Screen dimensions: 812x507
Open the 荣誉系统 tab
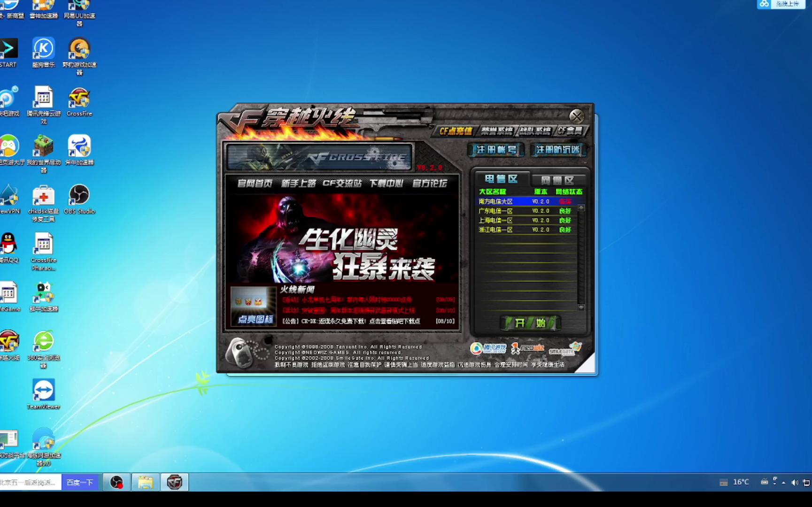[496, 131]
